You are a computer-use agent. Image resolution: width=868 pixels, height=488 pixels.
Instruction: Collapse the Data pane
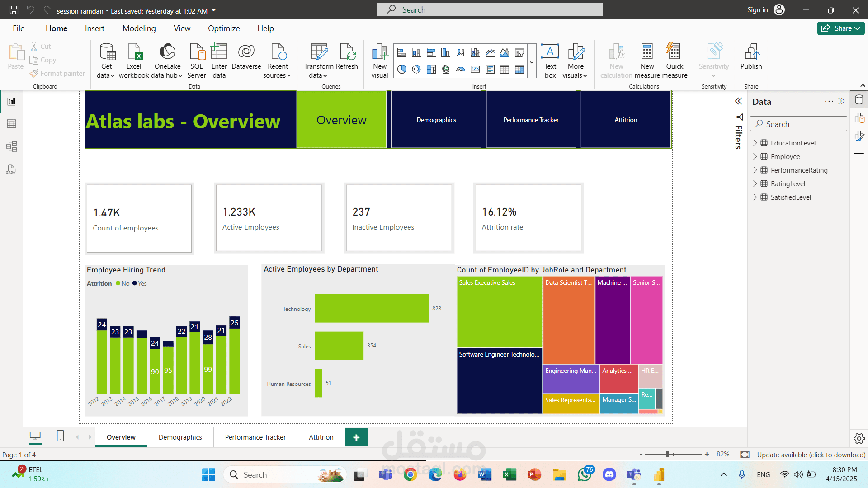click(841, 101)
